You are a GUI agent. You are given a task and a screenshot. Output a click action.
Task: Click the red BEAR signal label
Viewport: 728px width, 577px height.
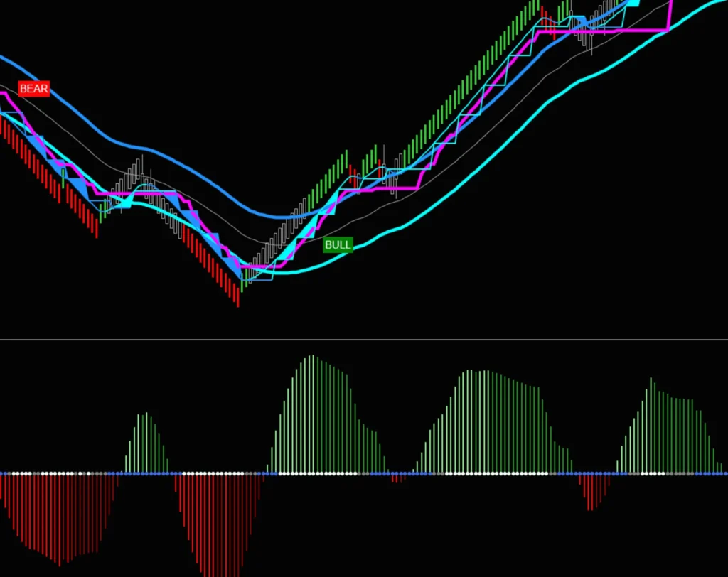coord(34,89)
